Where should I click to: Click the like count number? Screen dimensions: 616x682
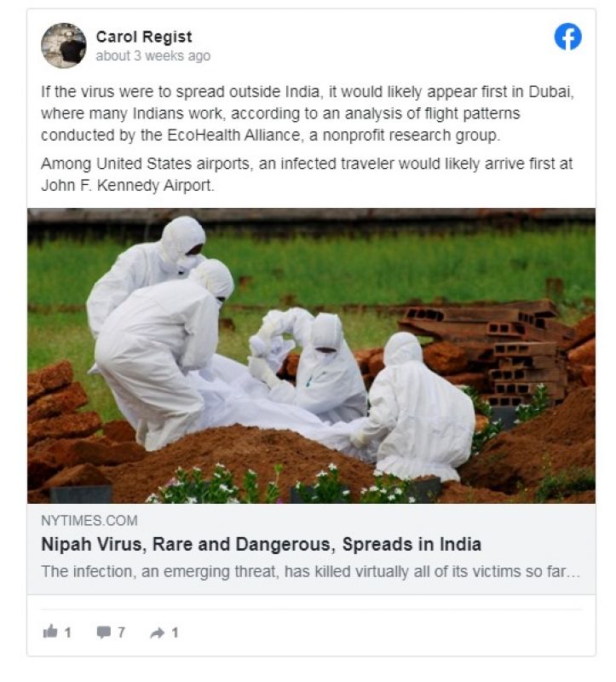click(68, 633)
